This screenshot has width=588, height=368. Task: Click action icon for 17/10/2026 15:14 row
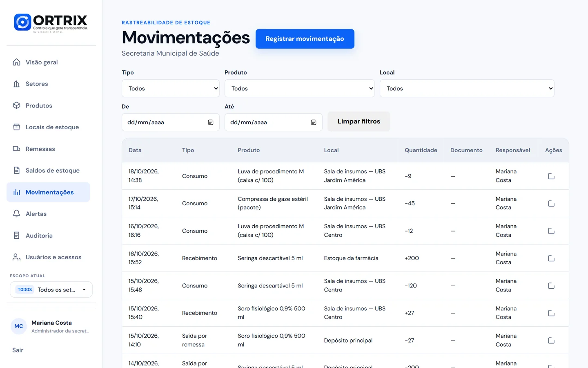point(551,204)
